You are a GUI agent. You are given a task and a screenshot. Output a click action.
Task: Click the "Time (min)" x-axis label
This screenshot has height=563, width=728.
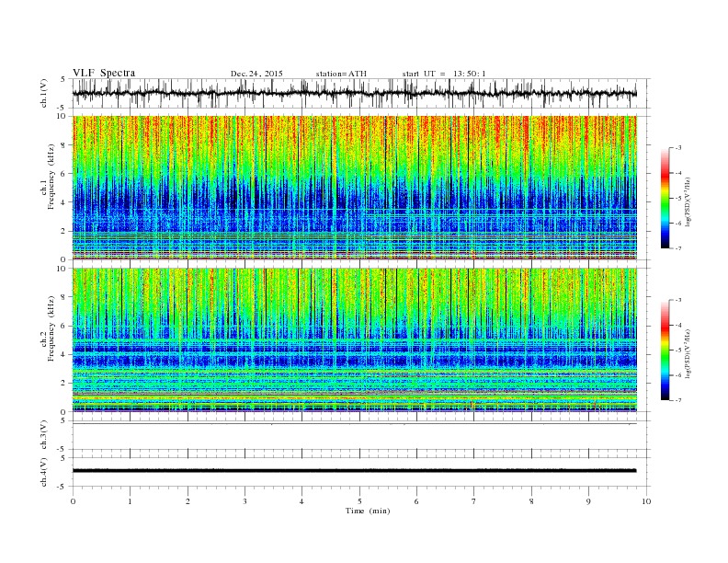pyautogui.click(x=368, y=511)
